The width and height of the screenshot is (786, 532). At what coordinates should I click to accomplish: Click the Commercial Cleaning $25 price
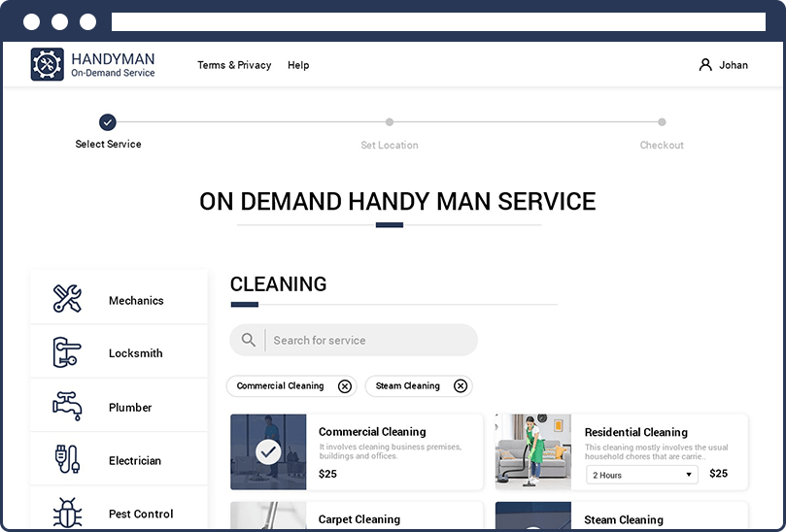click(327, 474)
